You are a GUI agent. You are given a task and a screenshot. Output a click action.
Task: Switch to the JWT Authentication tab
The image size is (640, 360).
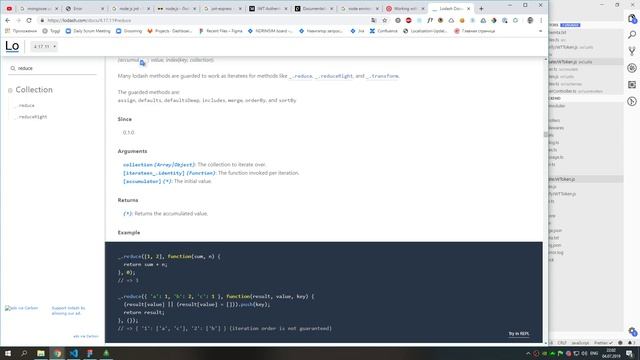(269, 8)
